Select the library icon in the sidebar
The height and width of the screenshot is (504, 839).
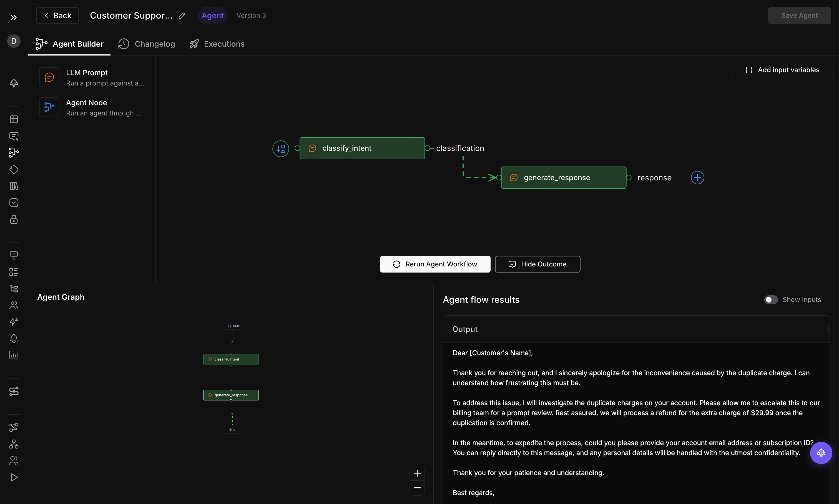[x=14, y=186]
